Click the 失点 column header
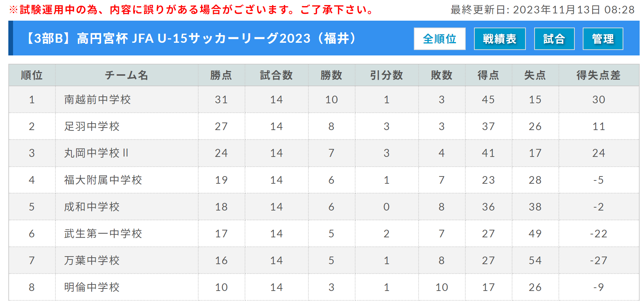Viewport: 644px width, 308px height. coord(535,75)
